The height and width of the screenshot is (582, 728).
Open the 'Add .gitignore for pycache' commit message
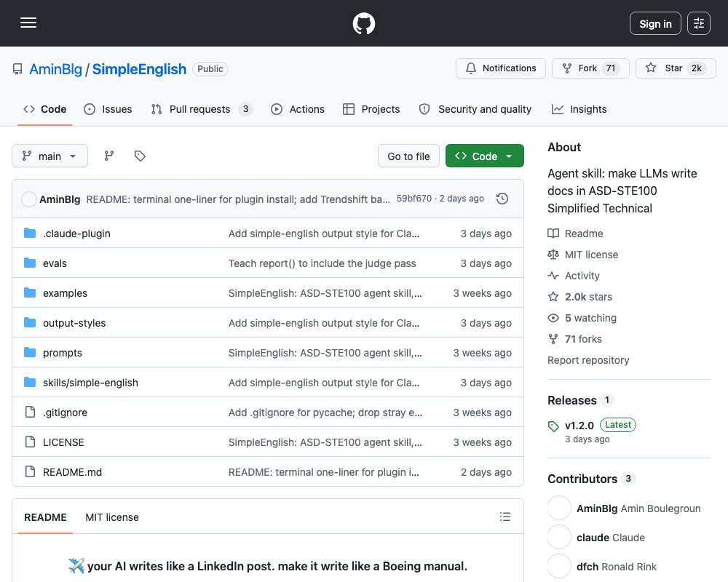325,412
